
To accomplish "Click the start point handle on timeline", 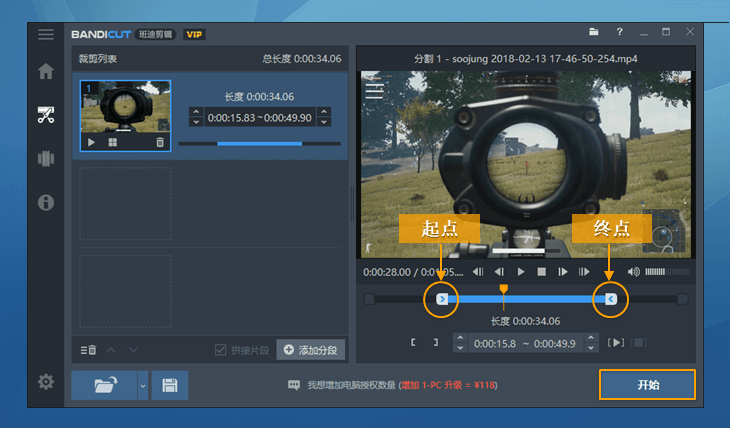I will click(442, 299).
